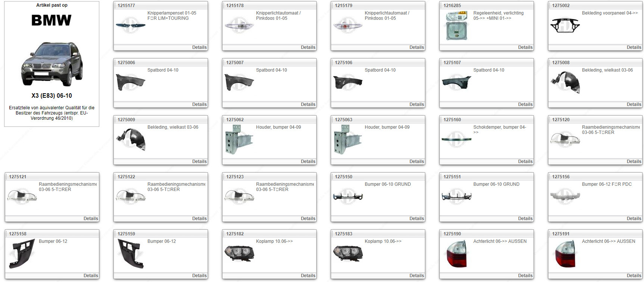Open Details for Koplamp 1275183
Image resolution: width=644 pixels, height=282 pixels.
point(417,276)
